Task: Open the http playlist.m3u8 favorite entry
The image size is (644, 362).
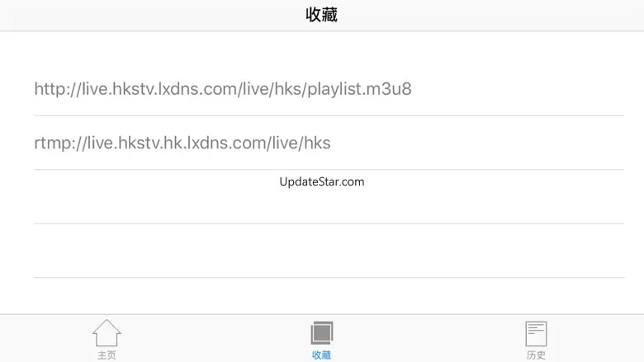Action: tap(329, 89)
